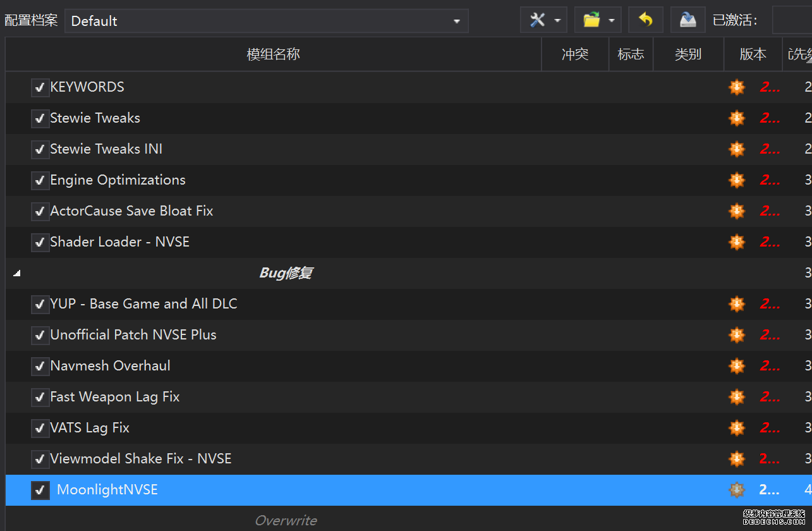Select the Shader Loader - NVSE mod row
This screenshot has width=812, height=531.
click(x=119, y=242)
